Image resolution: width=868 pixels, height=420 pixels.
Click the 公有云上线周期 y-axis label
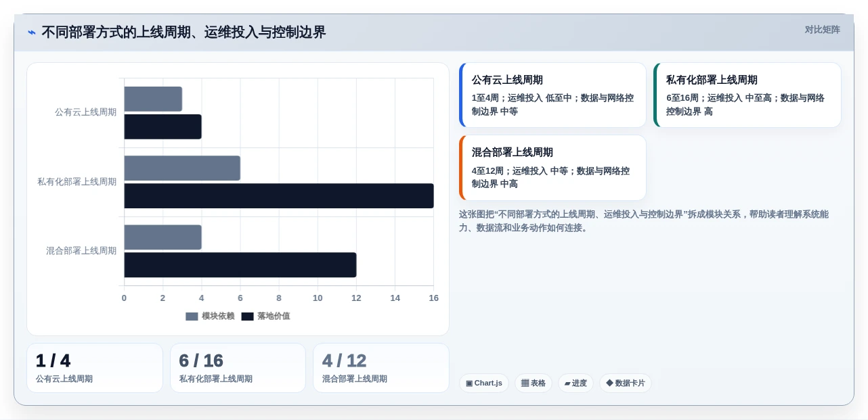coord(85,112)
